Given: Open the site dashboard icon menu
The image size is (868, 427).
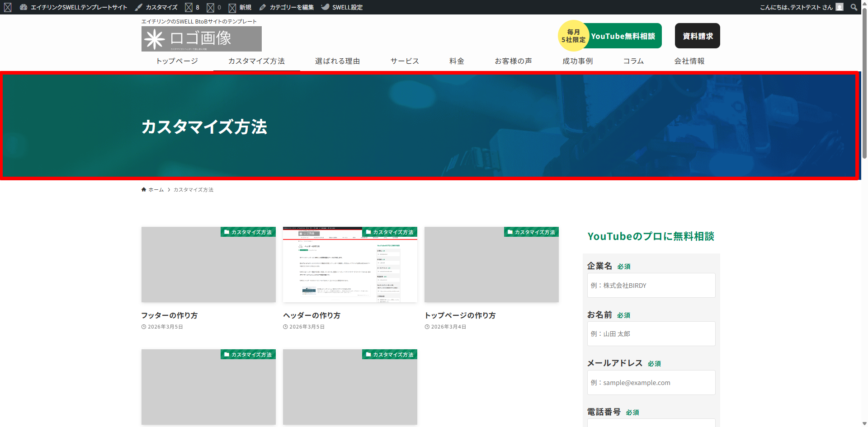Looking at the screenshot, I should click(24, 7).
